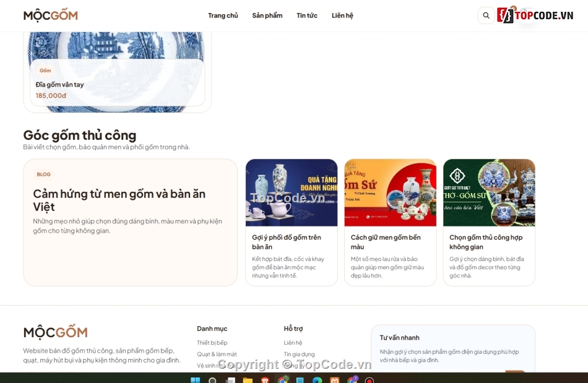
Task: Open Tin gia dụng footer link
Action: [299, 354]
